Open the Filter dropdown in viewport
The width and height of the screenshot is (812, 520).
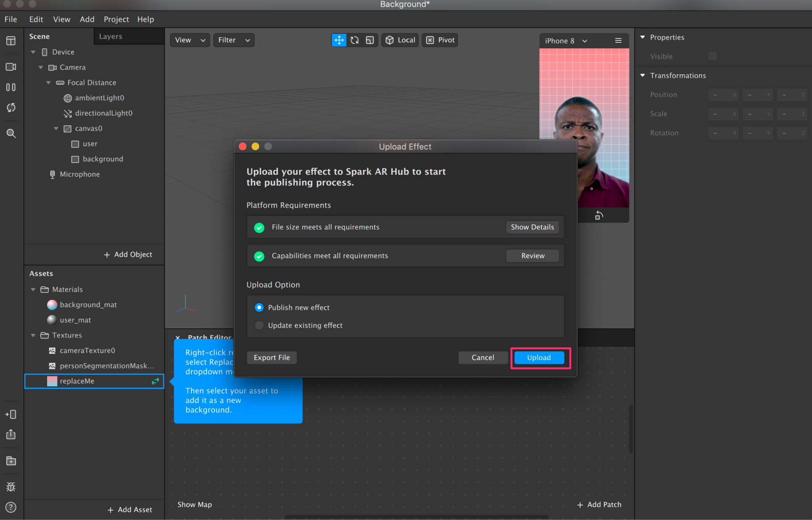coord(234,40)
